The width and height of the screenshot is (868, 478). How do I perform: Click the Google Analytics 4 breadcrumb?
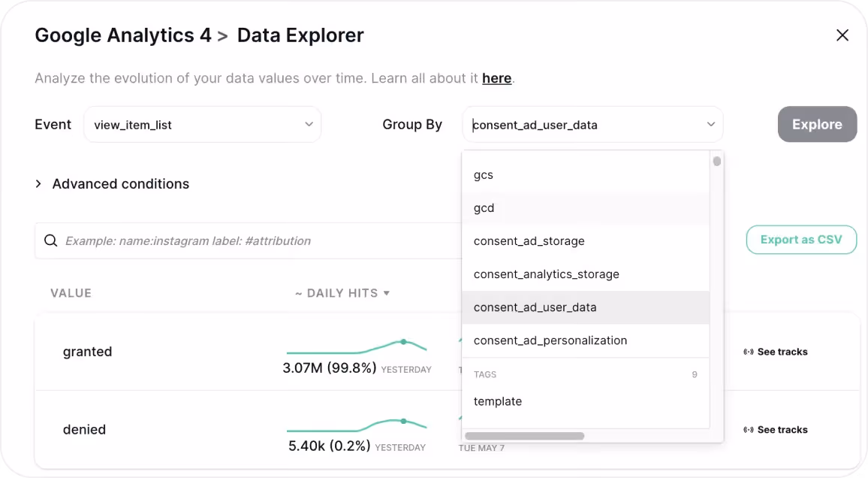coord(123,35)
